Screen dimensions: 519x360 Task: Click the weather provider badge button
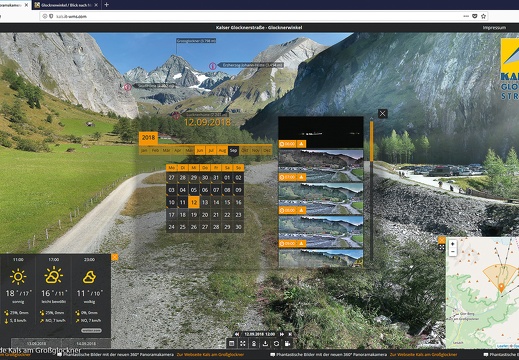pos(91,331)
